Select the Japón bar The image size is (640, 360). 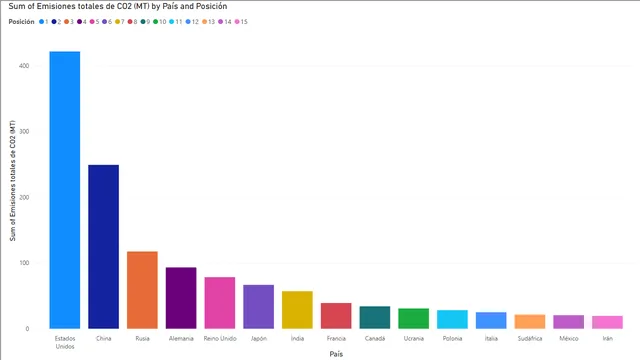(259, 307)
